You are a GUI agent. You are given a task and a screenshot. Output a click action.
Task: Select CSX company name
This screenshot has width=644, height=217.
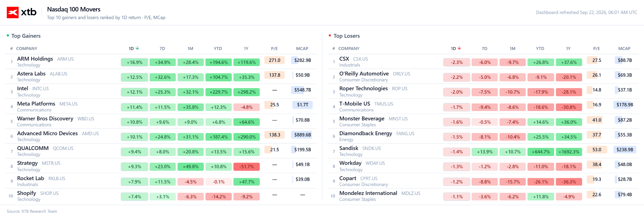point(344,59)
